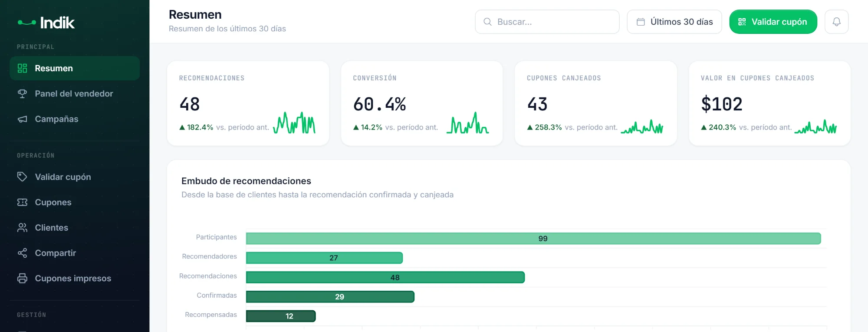Click the trophy icon for Panel del vendedor
868x332 pixels.
pos(22,93)
